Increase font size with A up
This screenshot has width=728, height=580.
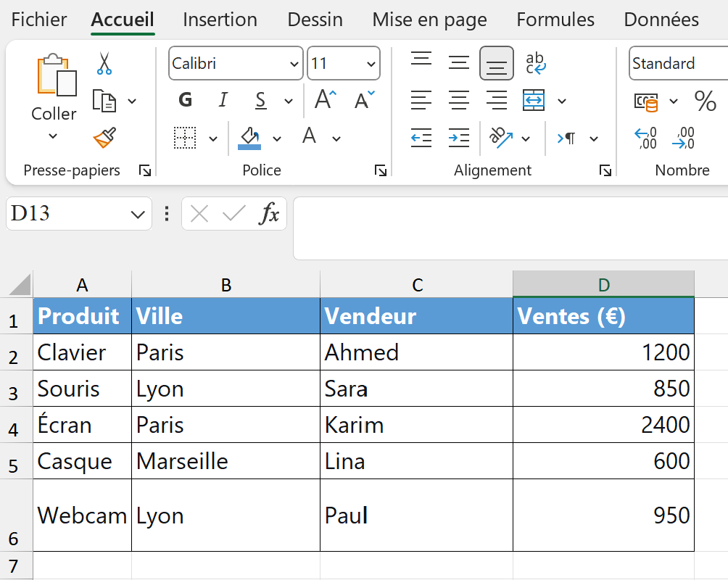(x=325, y=99)
